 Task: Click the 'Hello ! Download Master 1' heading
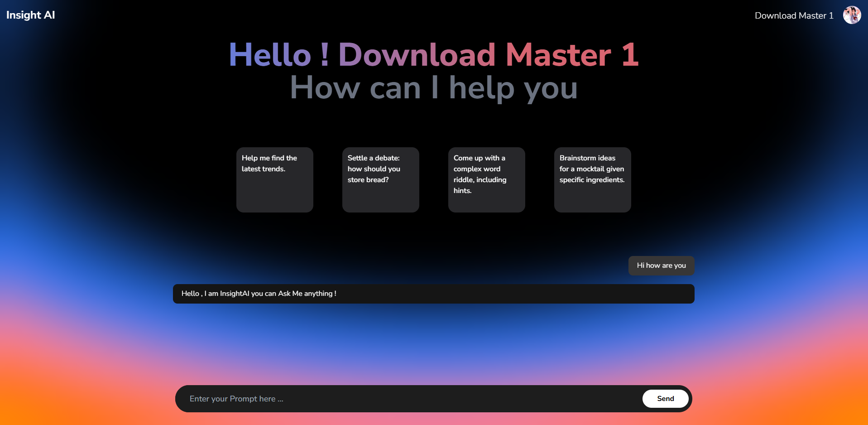pos(433,55)
